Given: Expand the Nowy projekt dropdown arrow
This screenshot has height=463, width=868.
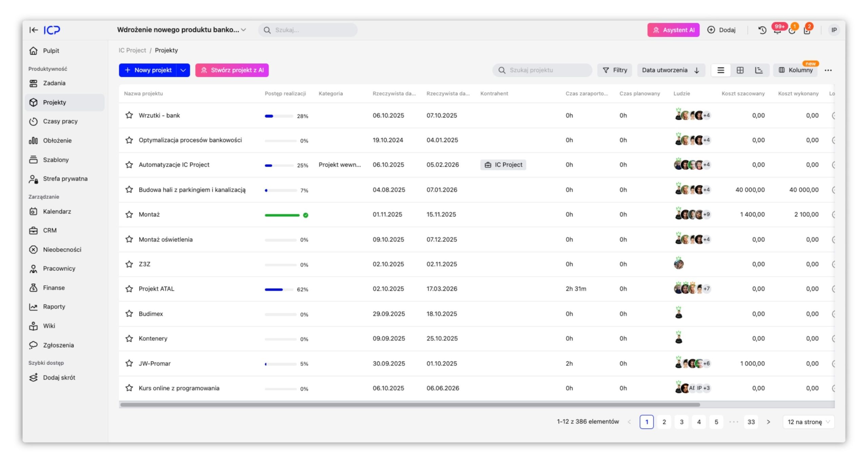Looking at the screenshot, I should click(x=183, y=70).
